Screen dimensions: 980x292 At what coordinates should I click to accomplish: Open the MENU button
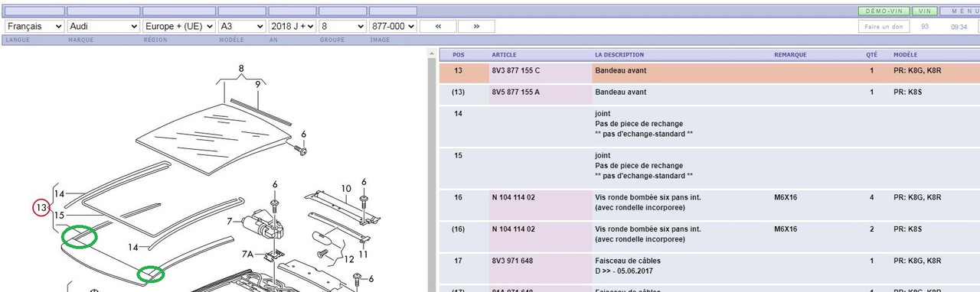[x=960, y=11]
